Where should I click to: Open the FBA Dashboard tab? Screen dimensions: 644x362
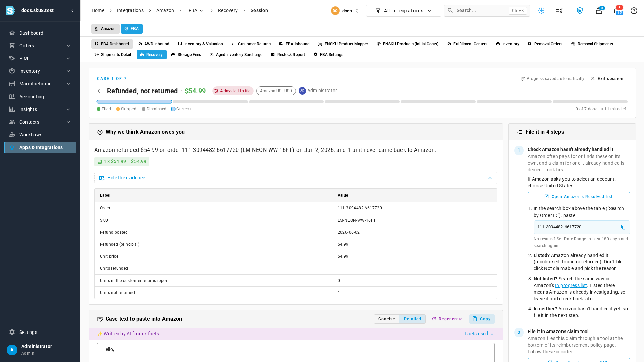click(112, 44)
